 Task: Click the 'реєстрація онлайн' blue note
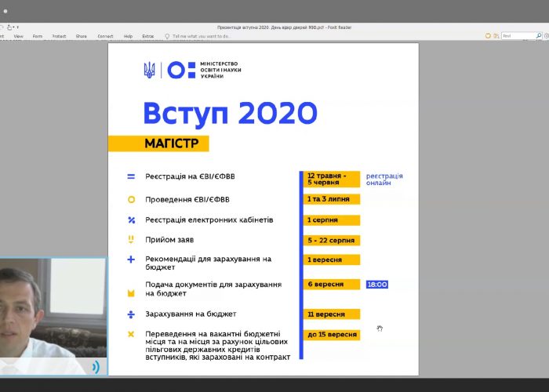[384, 180]
